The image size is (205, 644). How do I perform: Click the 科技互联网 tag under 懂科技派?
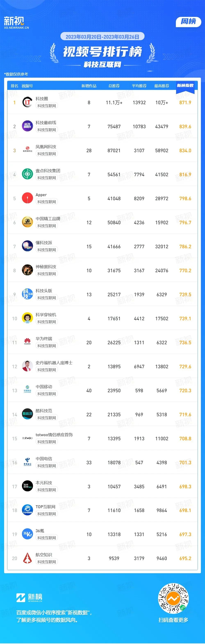pyautogui.click(x=47, y=250)
